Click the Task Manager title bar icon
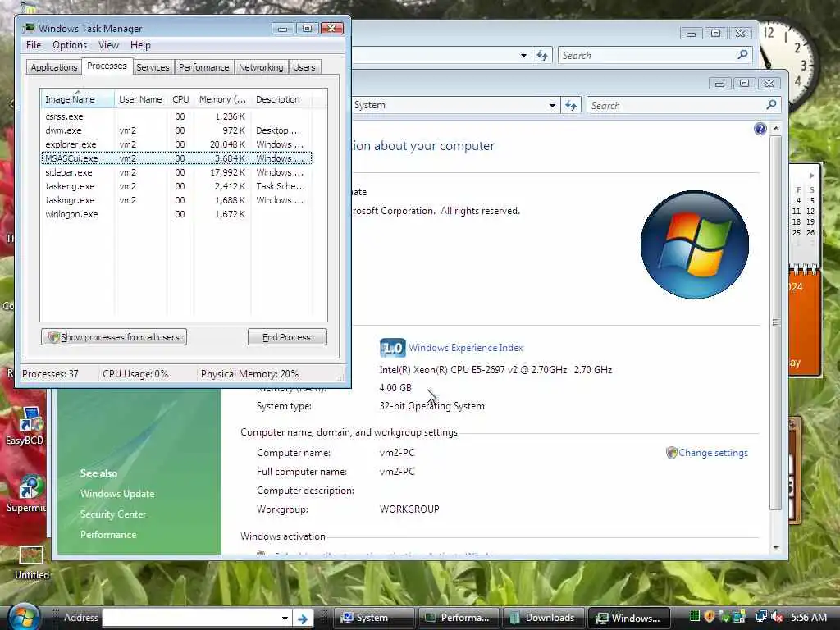The width and height of the screenshot is (840, 630). pyautogui.click(x=30, y=28)
